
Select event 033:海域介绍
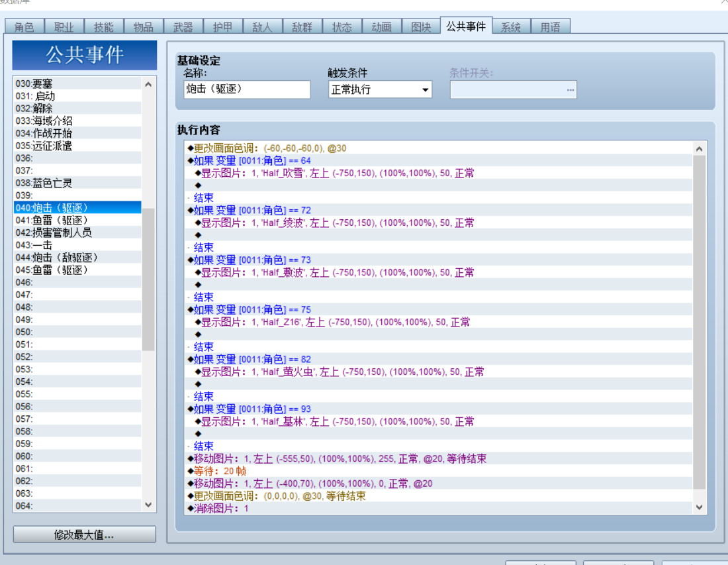pyautogui.click(x=77, y=121)
